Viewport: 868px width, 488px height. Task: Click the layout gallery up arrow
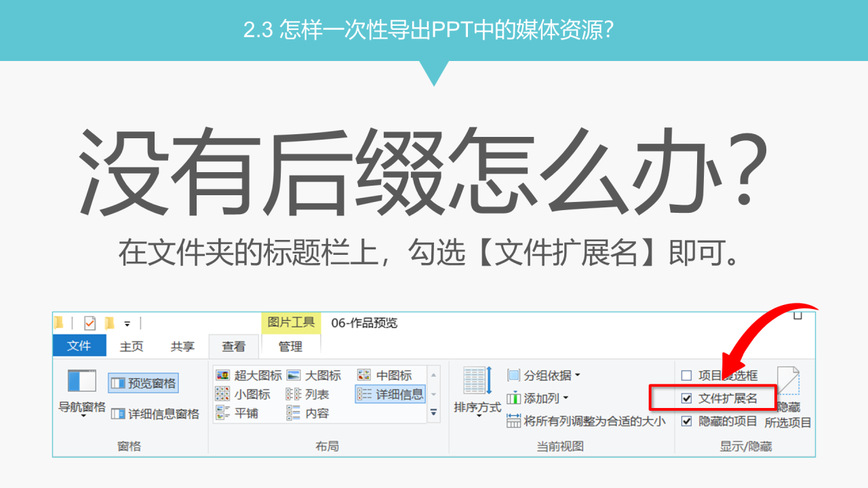(434, 374)
